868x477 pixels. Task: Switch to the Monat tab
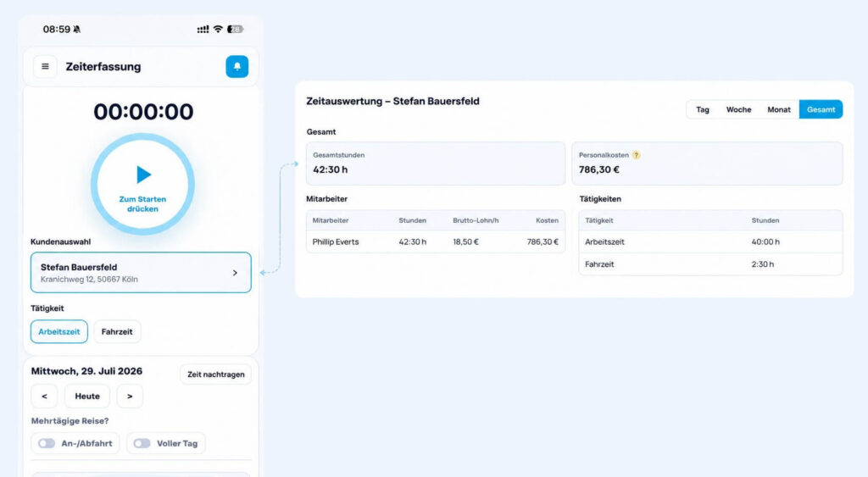pos(779,109)
